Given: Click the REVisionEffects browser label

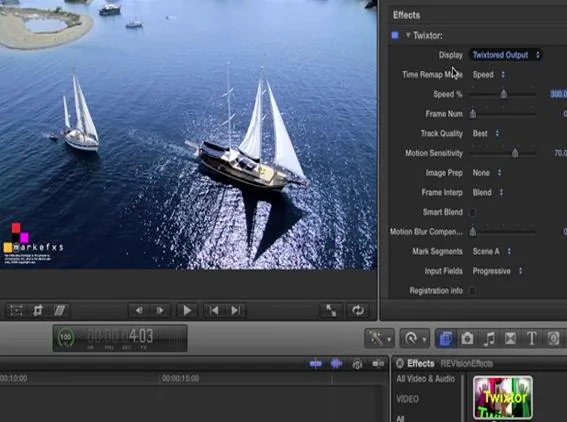Looking at the screenshot, I should click(x=466, y=363).
